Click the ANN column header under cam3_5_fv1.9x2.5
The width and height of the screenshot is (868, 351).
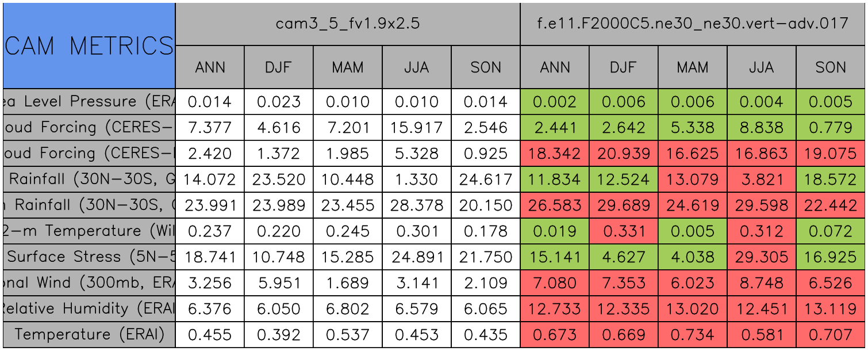coord(210,67)
